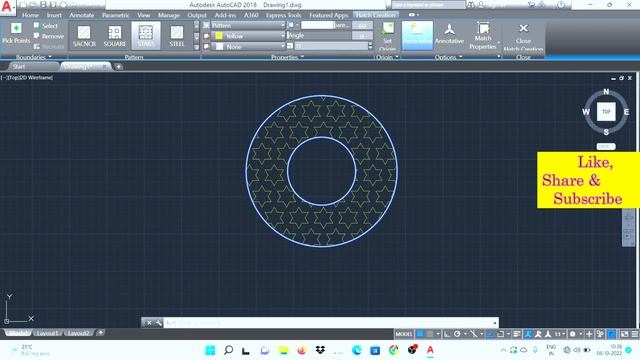Screen dimensions: 640x360
Task: Click the Remove boundary objects icon
Action: pos(36,36)
